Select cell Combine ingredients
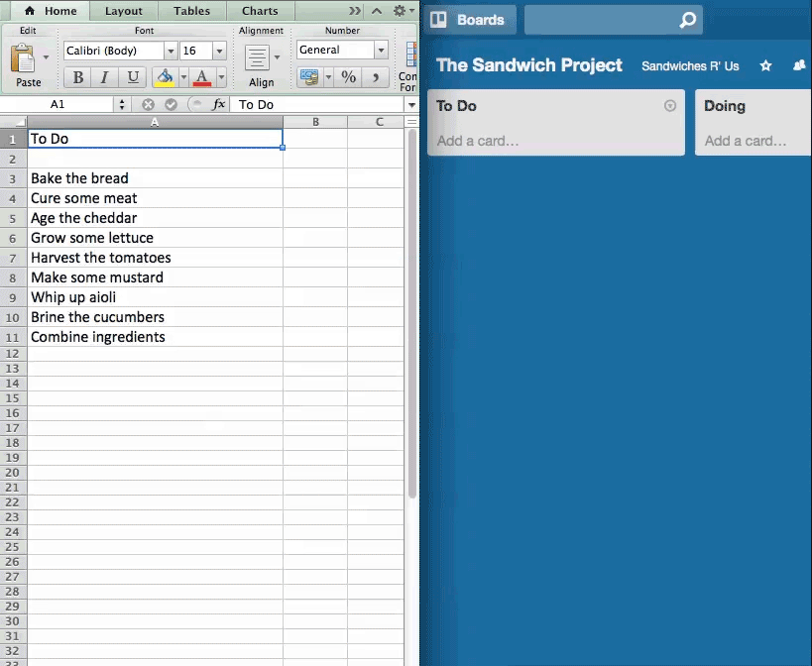 tap(155, 337)
